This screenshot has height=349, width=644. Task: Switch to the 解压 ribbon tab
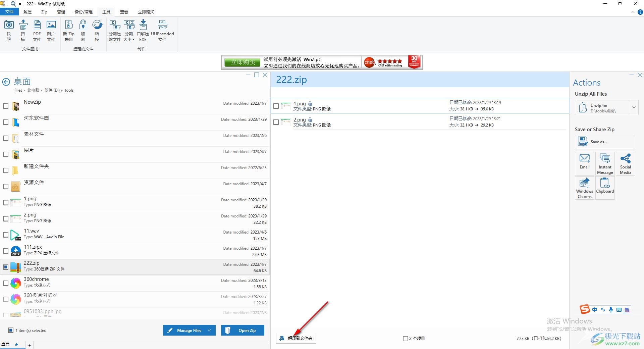[28, 12]
